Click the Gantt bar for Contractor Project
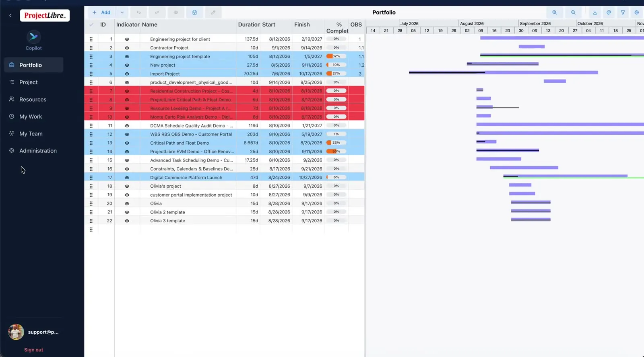 coord(532,47)
